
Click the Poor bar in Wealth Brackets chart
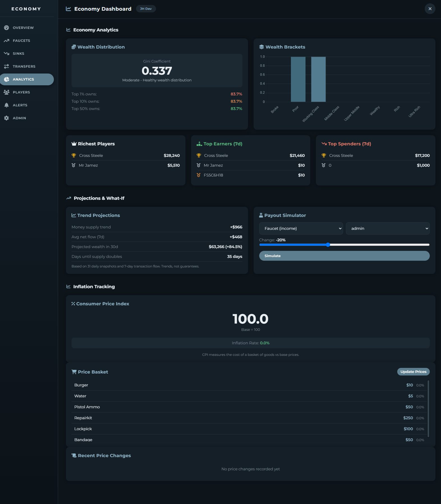(298, 79)
